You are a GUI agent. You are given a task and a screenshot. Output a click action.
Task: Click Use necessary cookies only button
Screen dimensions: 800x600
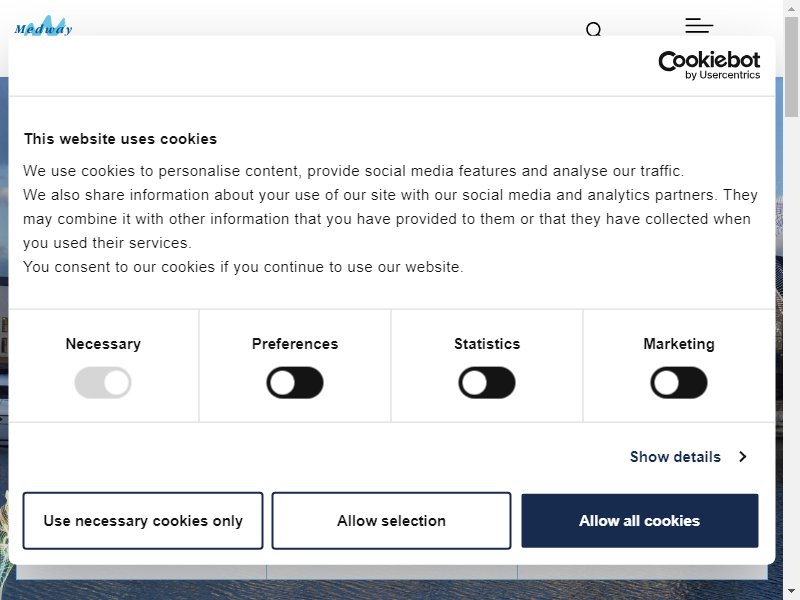point(143,521)
